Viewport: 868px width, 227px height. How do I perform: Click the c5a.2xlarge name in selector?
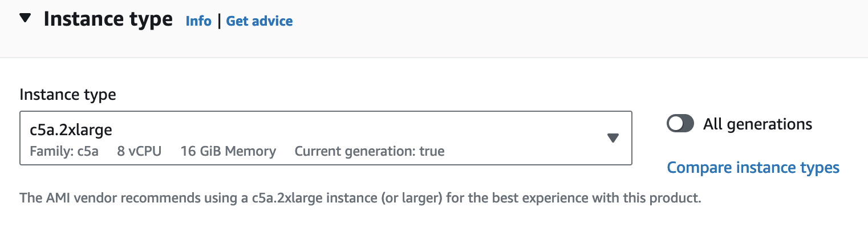(71, 130)
